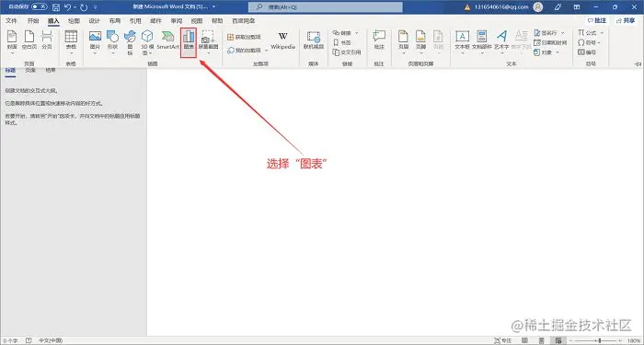
Task: Click Get Add-ins (获取加载项)
Action: [x=244, y=37]
